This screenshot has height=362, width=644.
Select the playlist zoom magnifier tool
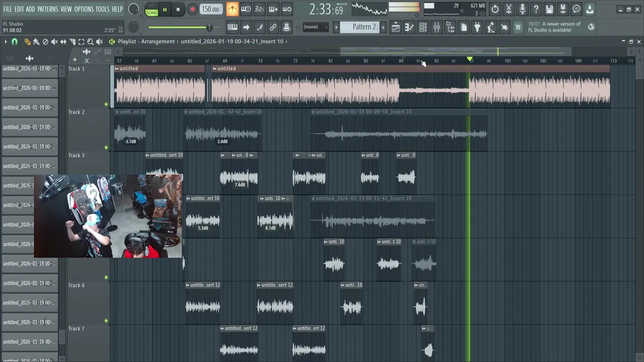91,42
